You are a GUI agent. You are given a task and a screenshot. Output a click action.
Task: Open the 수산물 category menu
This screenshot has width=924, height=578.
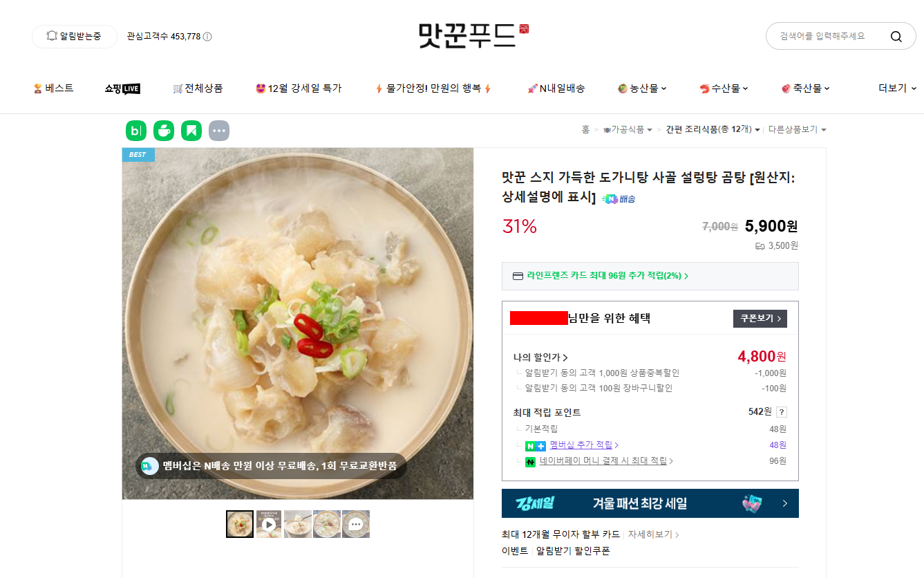point(724,88)
